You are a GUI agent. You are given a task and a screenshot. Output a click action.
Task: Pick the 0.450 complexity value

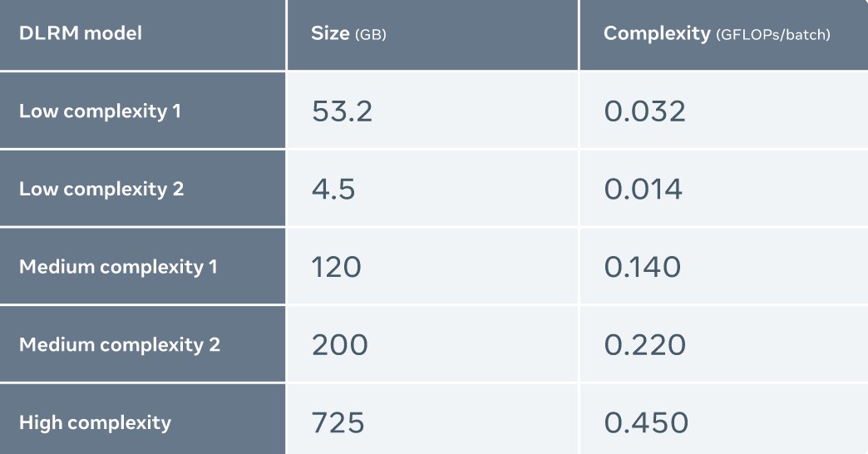point(646,423)
